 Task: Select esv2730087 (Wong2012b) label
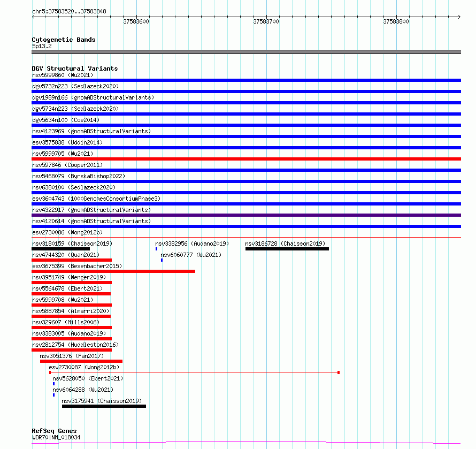pyautogui.click(x=84, y=367)
